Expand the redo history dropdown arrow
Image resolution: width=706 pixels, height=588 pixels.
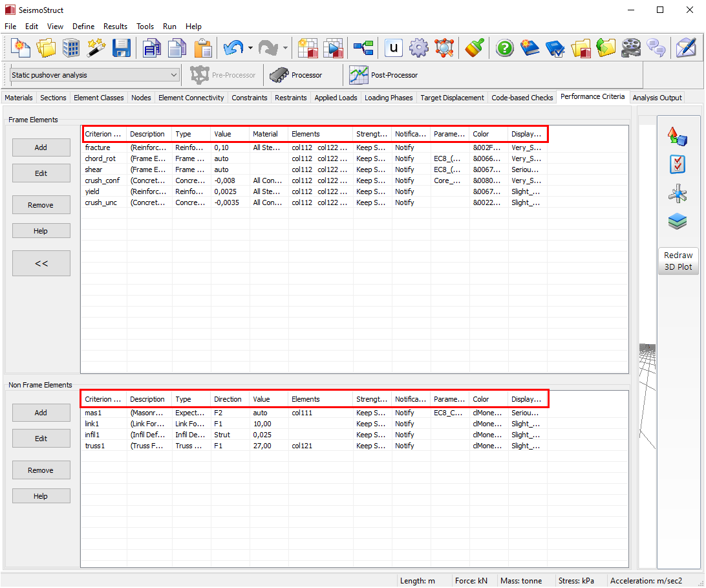285,48
